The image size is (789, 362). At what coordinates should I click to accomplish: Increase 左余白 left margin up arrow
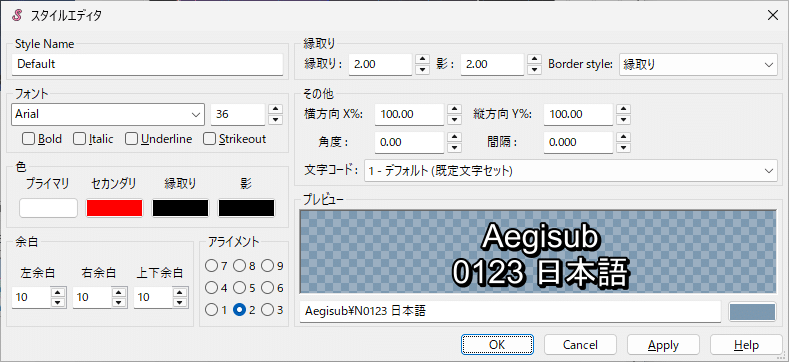[x=58, y=293]
